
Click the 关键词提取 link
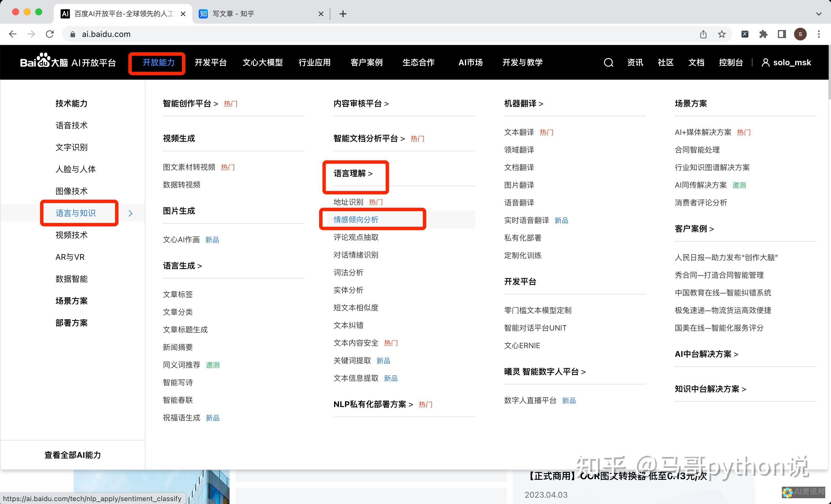coord(352,360)
